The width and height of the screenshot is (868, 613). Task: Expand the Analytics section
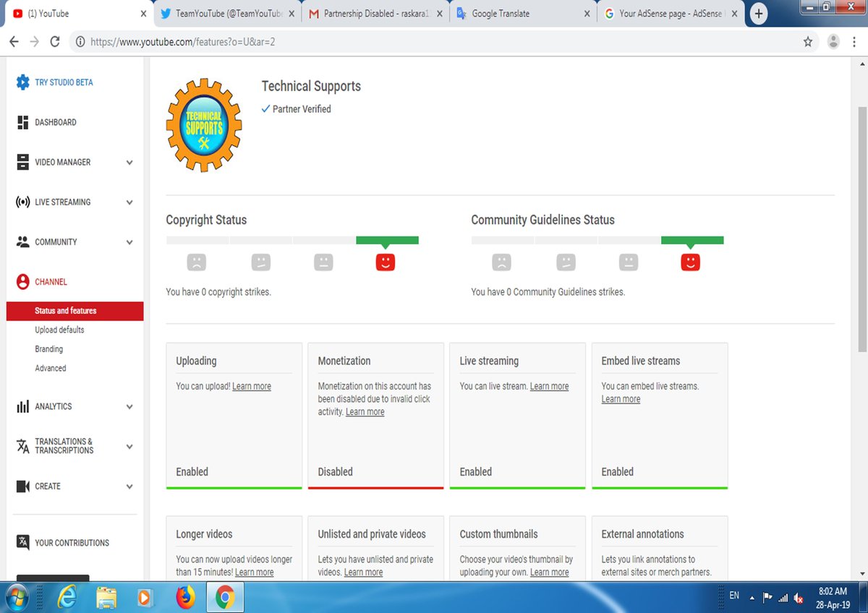pos(129,407)
